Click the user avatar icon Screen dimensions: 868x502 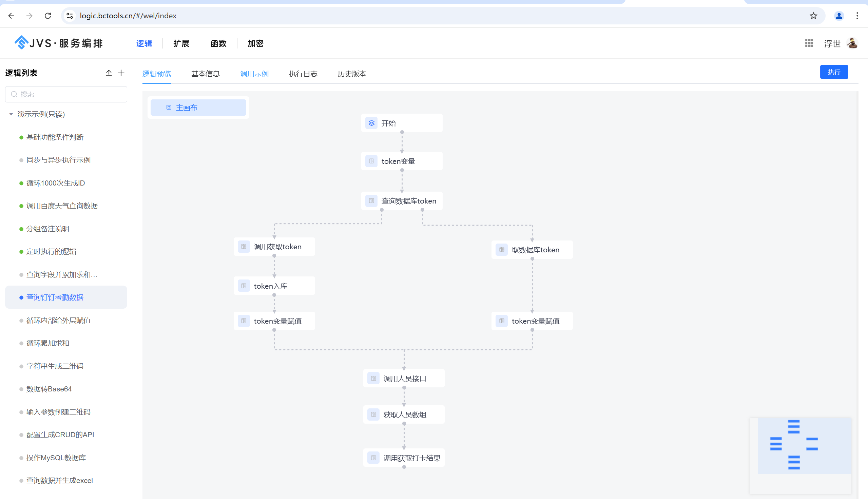point(852,43)
